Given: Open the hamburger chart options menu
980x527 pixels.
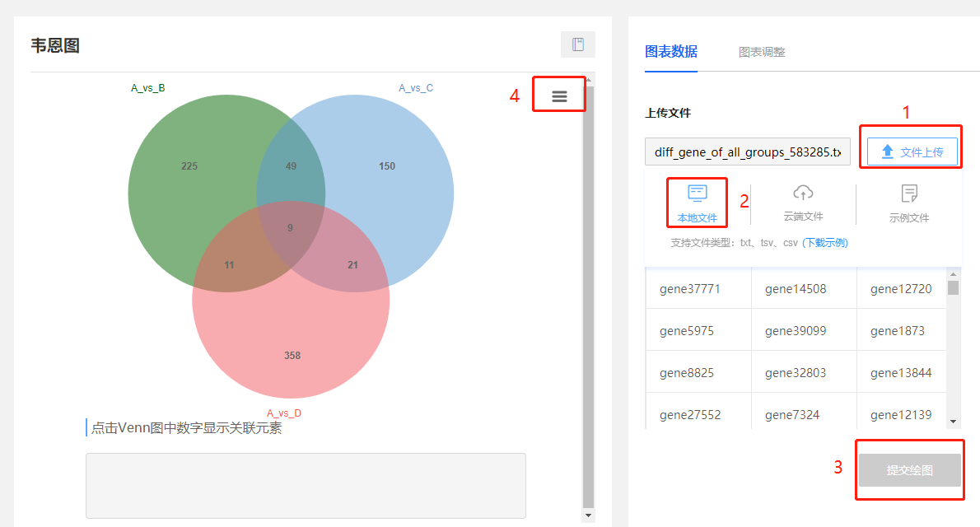Looking at the screenshot, I should coord(558,94).
